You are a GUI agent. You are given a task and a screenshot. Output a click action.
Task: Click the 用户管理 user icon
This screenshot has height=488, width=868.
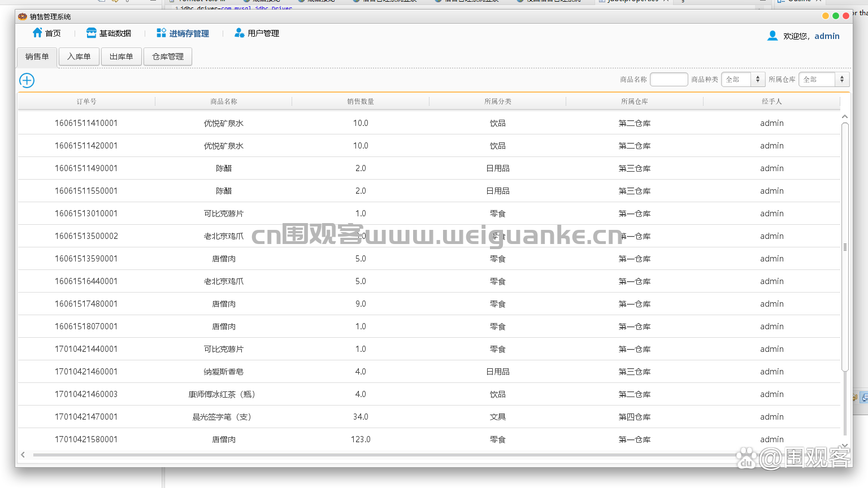pos(240,33)
